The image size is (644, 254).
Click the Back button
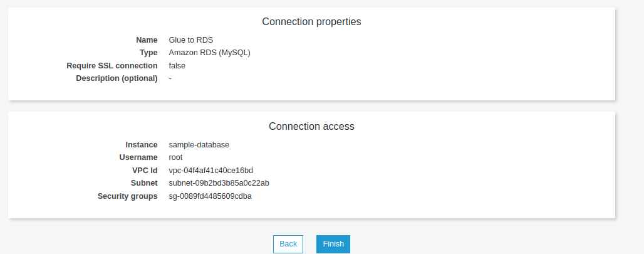288,244
